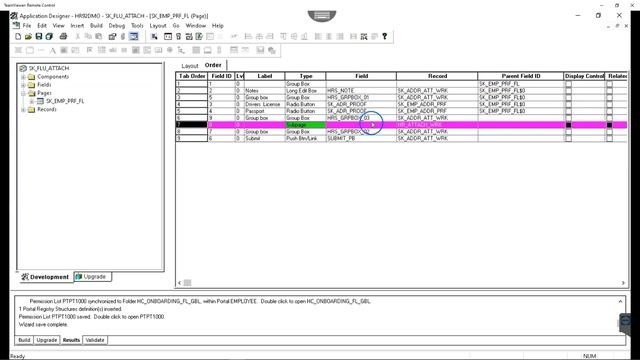Click the grid scroll right arrow
Viewport: 640px width, 360px height.
pos(623,282)
